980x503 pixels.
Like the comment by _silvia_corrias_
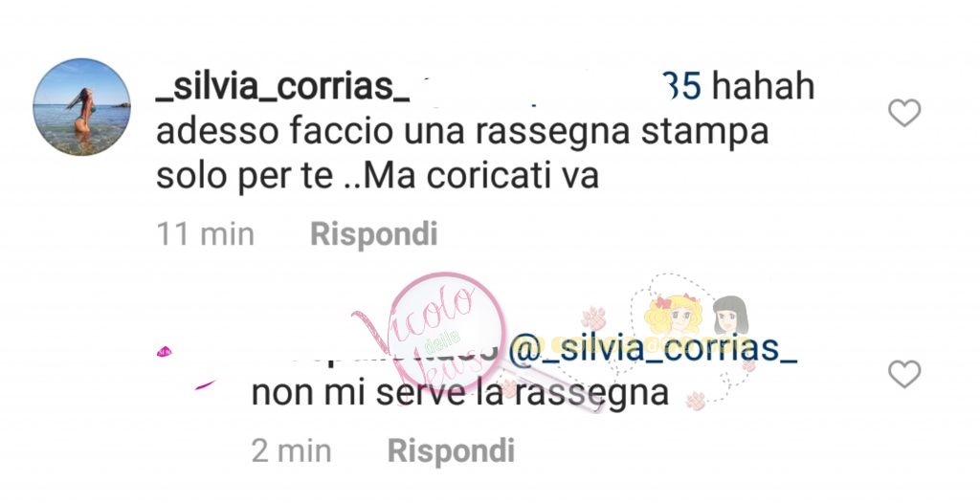pos(904,113)
